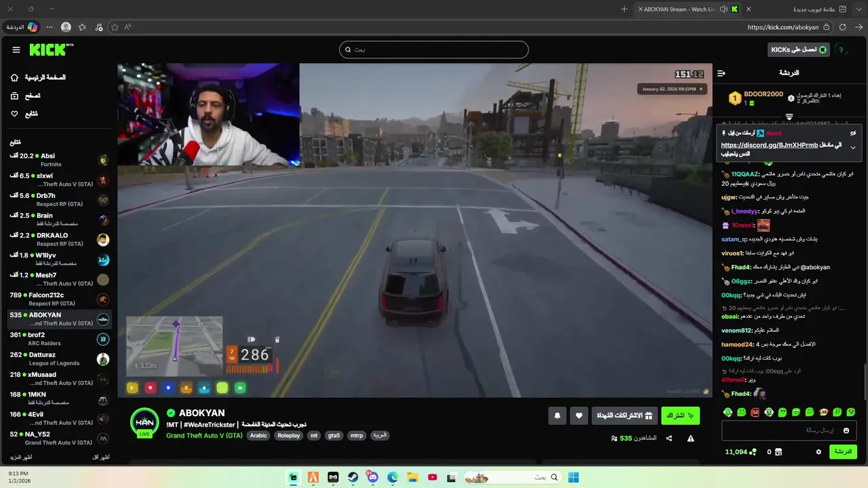
Task: Click the report warning triangle icon
Action: (690, 439)
